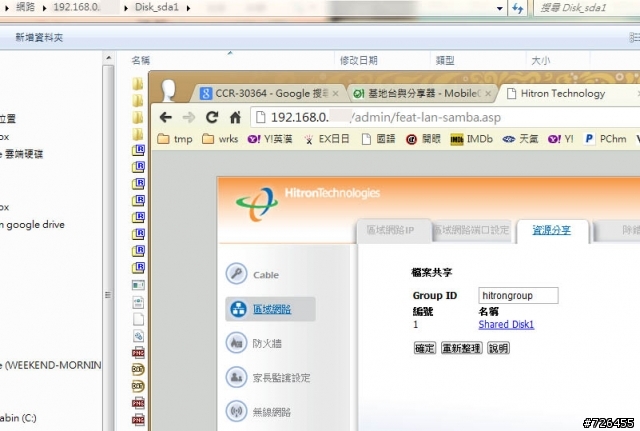
Task: Sort Explorer files by 修改日期 column
Action: point(359,60)
